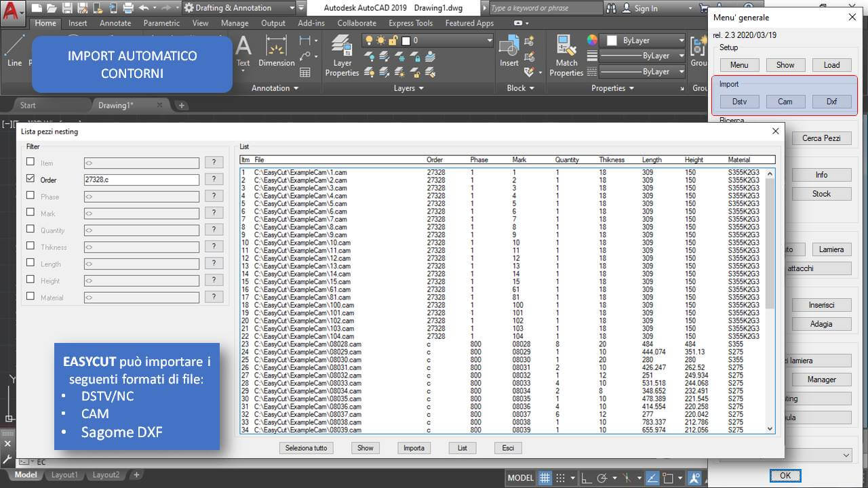Click the Seleziona tutto button

(x=306, y=448)
